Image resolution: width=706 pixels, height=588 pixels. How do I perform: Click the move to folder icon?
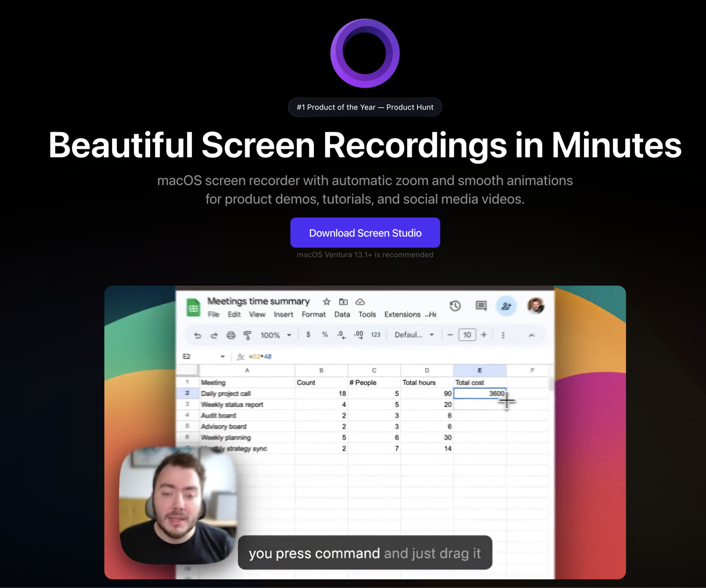pos(343,301)
